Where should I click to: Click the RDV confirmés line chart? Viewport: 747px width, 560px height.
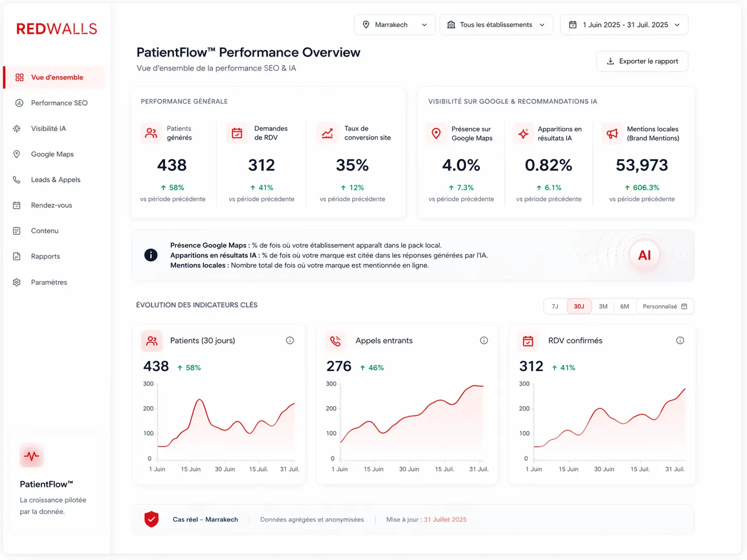[x=610, y=422]
